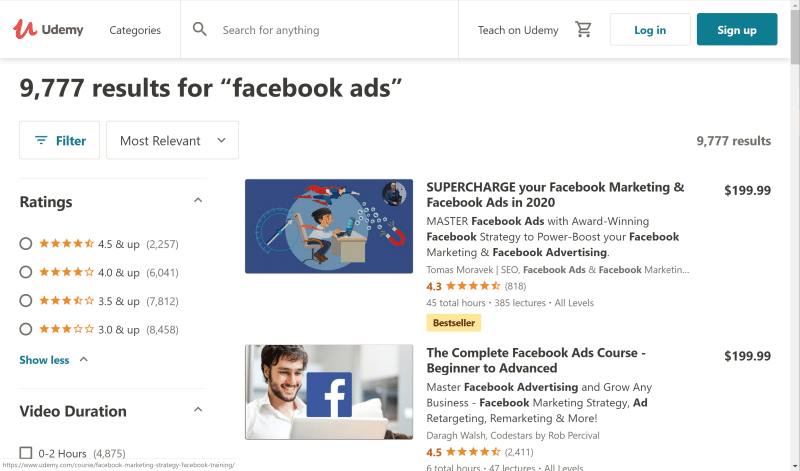Select the 3.0 & up rating radio
The width and height of the screenshot is (800, 471).
pyautogui.click(x=26, y=330)
